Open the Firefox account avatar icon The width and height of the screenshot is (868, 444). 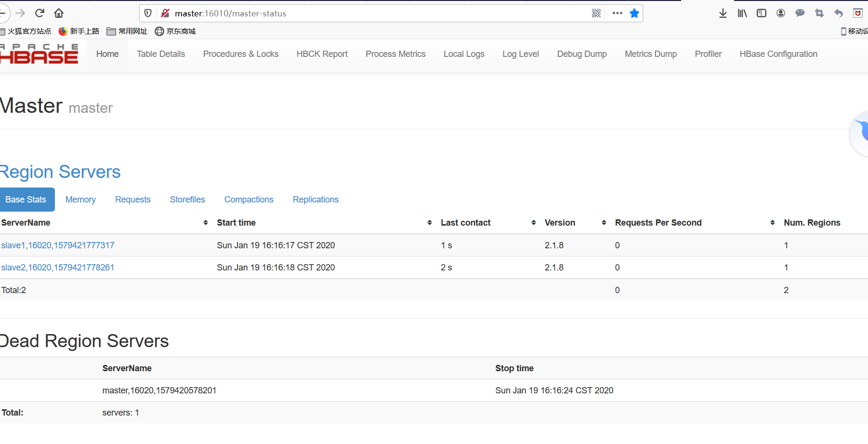[781, 13]
